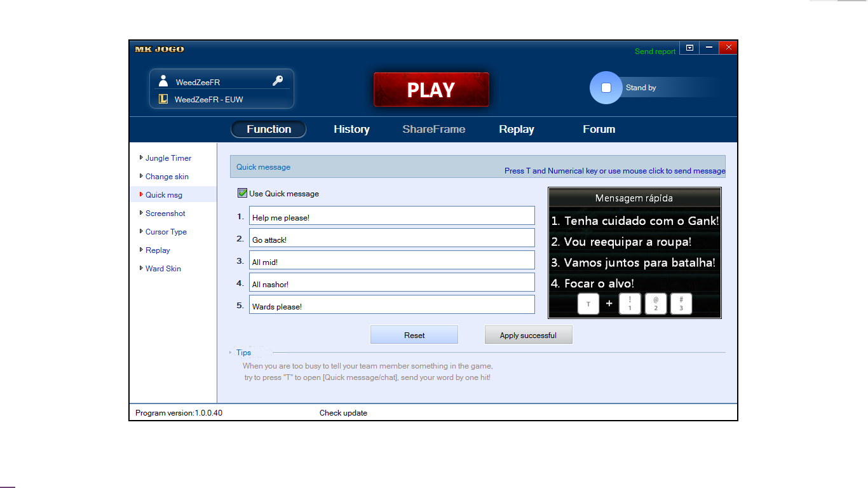Close the MK JOGO window
Viewport: 868px width, 488px height.
pos(728,48)
